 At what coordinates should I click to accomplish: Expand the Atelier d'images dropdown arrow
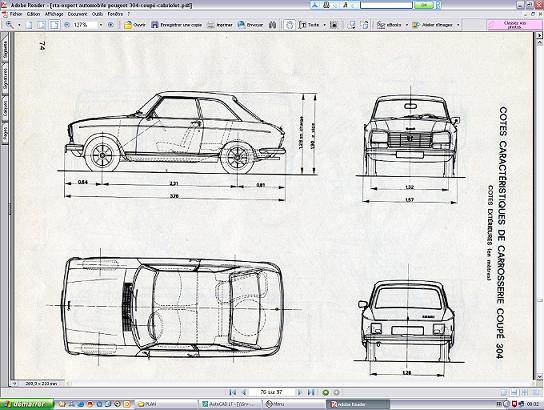pos(458,25)
